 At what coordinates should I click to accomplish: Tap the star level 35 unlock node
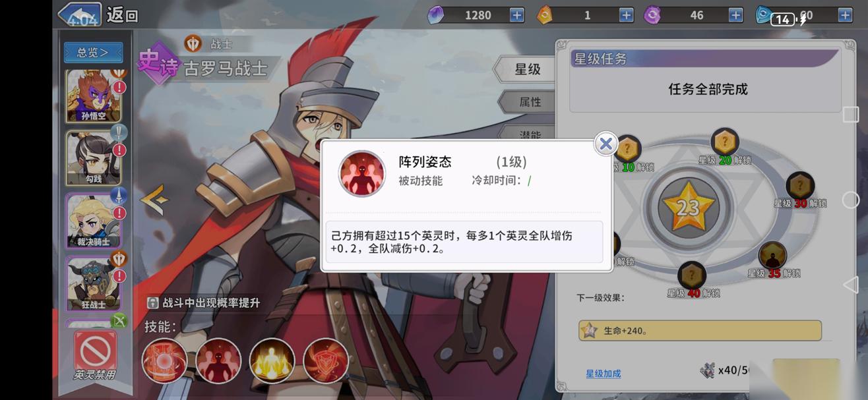pos(772,256)
